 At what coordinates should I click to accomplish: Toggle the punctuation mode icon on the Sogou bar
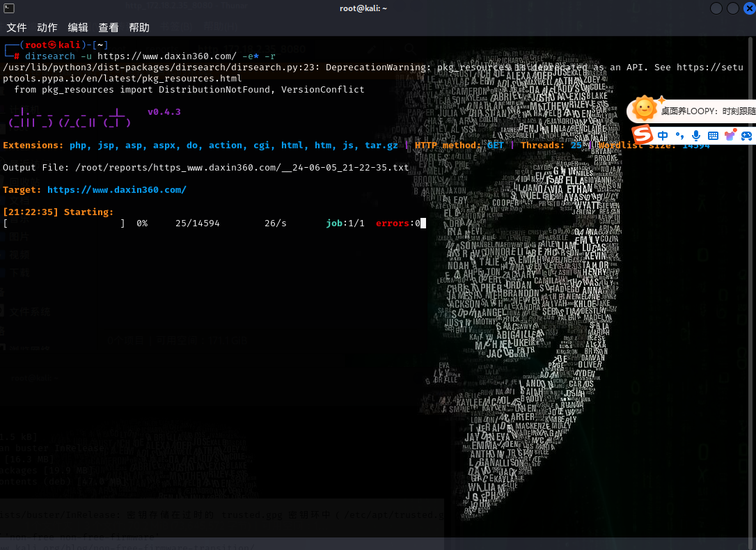(x=680, y=136)
